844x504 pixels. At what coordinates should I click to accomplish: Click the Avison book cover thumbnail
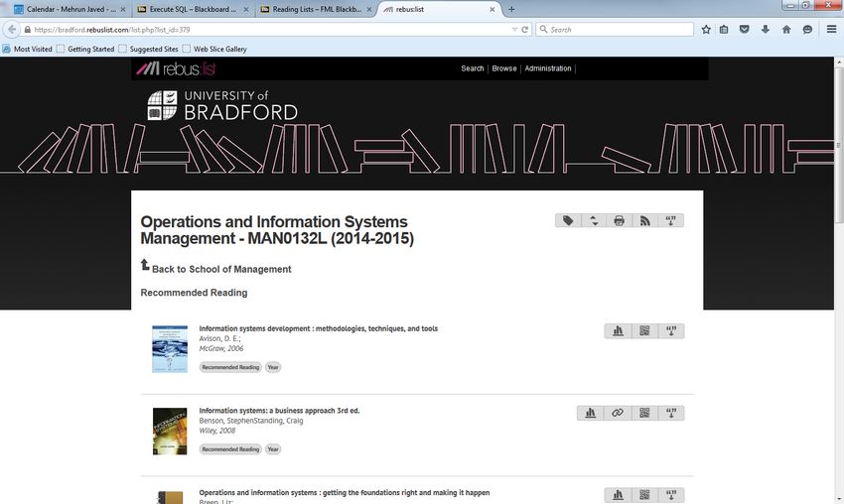coord(170,349)
